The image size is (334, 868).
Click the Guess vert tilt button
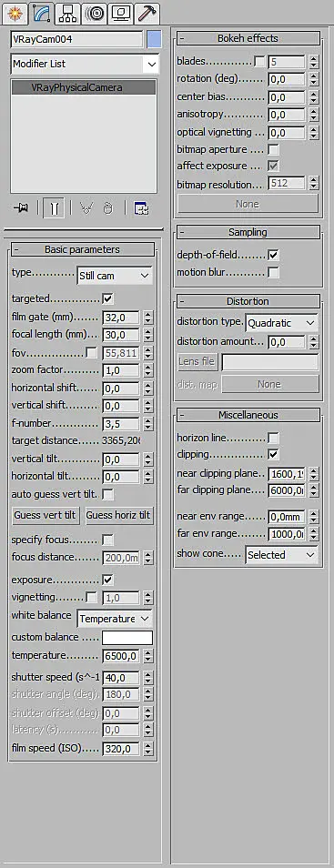[45, 515]
